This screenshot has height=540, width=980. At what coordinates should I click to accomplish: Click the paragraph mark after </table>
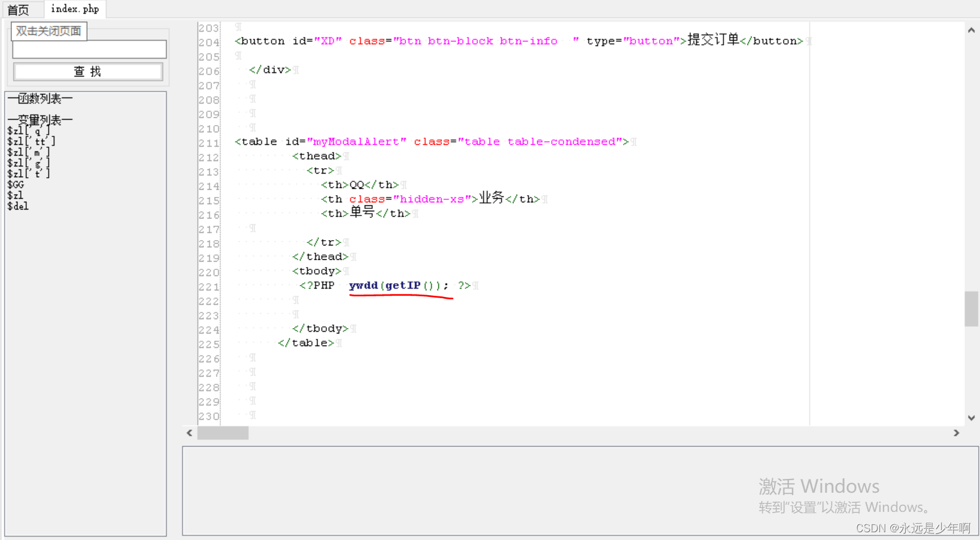pos(340,342)
